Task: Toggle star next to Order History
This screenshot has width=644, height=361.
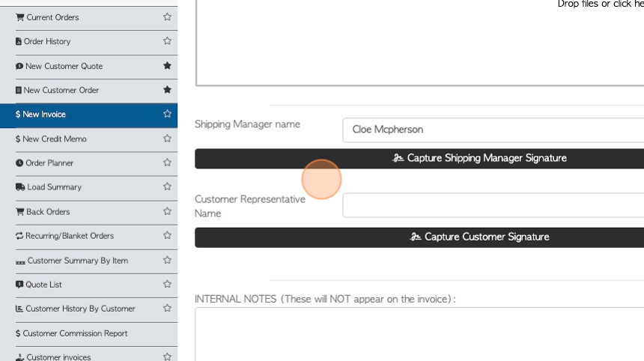Action: [167, 40]
